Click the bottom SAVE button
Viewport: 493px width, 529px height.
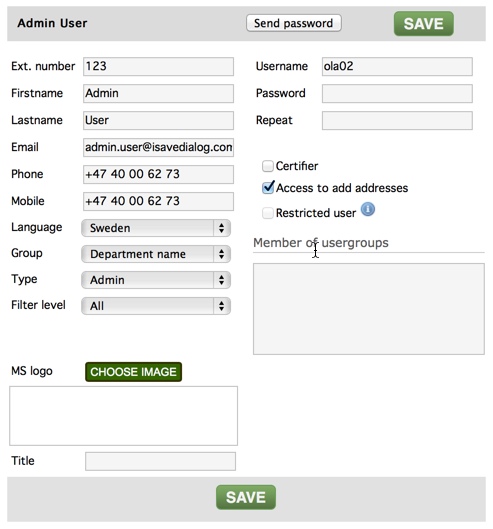246,497
